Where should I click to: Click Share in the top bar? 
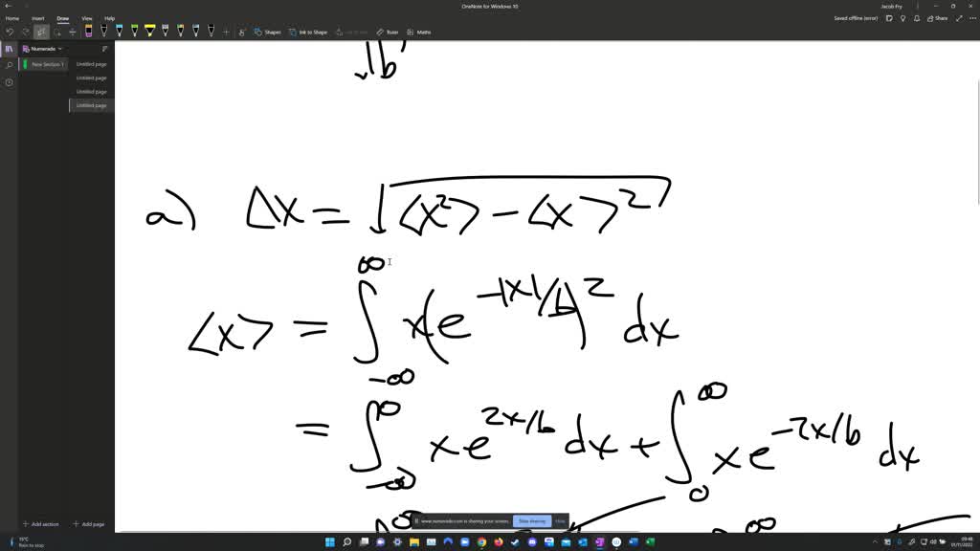pos(939,18)
